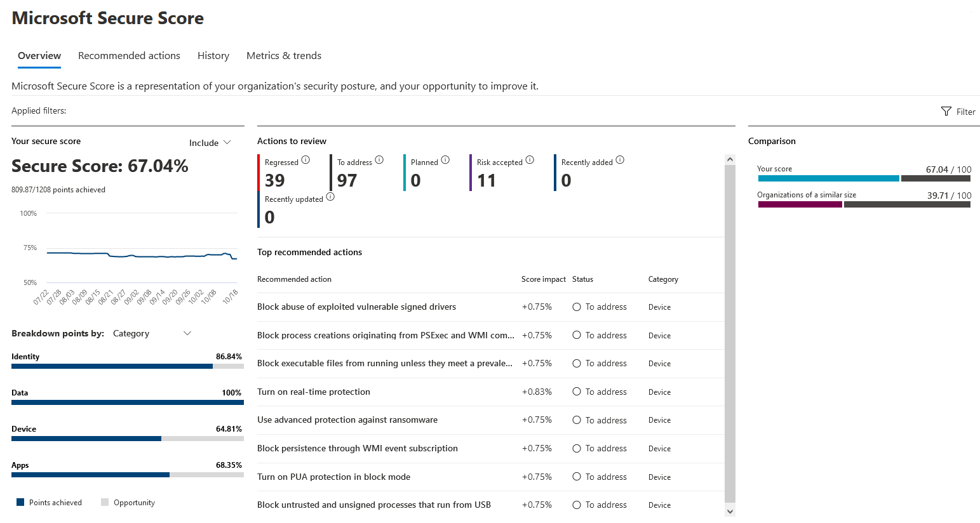Click scrollbar down arrow in Actions to review
This screenshot has height=523, width=980.
tap(730, 511)
